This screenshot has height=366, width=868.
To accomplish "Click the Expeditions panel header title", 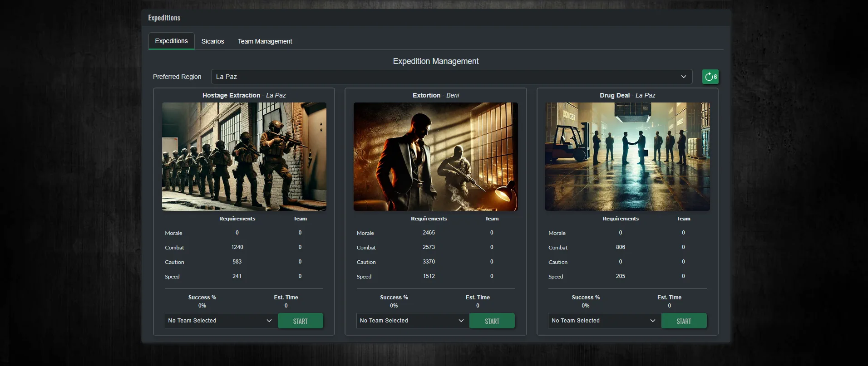I will [164, 18].
